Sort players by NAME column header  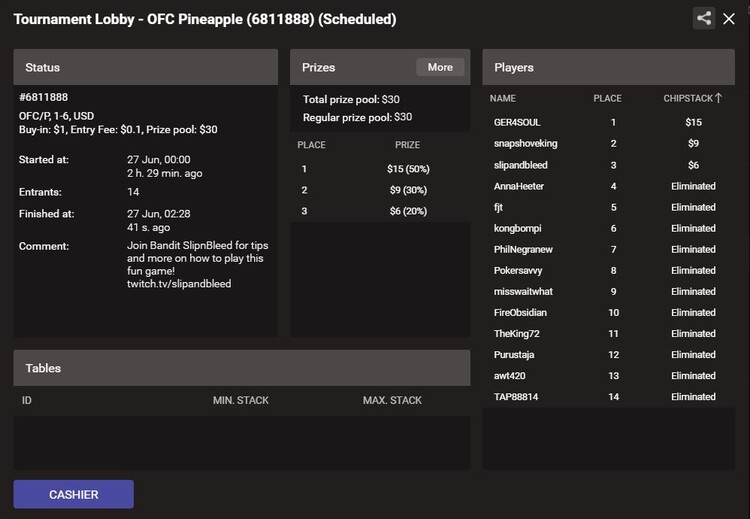[503, 99]
